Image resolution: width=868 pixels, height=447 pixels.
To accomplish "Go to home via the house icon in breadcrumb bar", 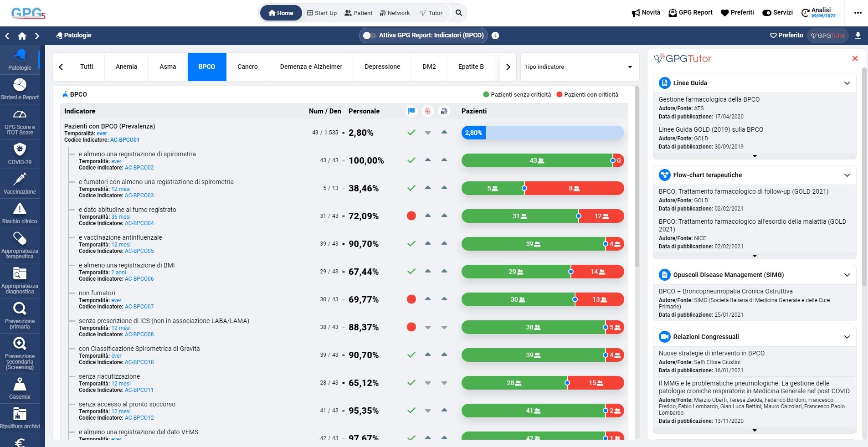I will click(22, 36).
